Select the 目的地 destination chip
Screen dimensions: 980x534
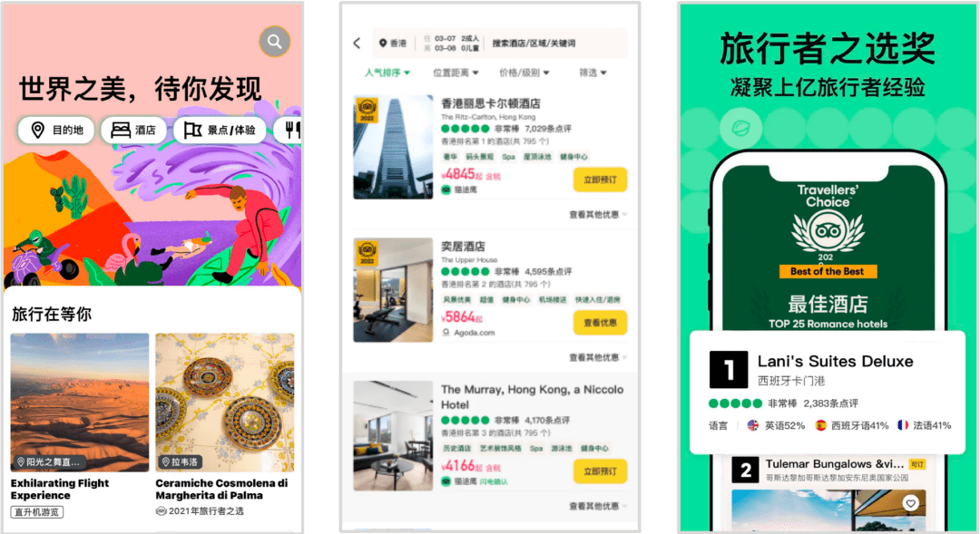(x=56, y=130)
